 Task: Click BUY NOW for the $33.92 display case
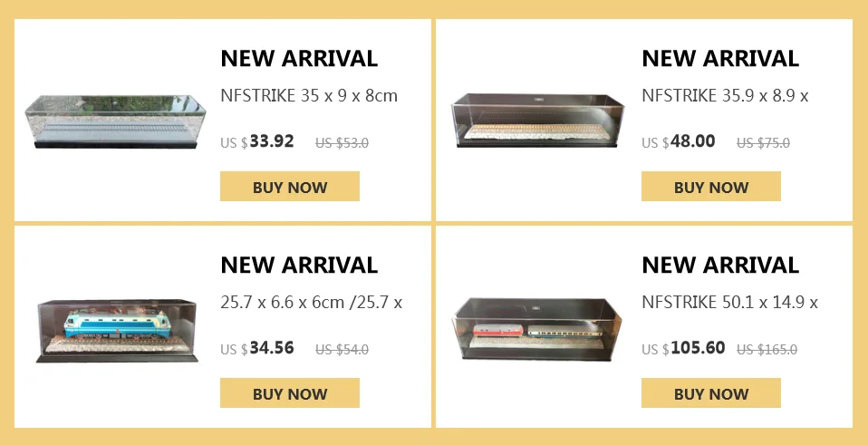click(x=290, y=187)
